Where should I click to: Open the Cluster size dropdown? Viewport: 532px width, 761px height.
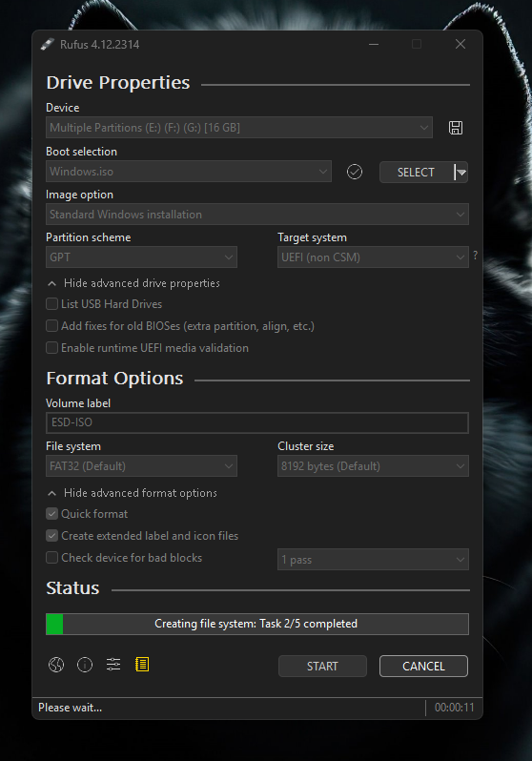(x=373, y=466)
